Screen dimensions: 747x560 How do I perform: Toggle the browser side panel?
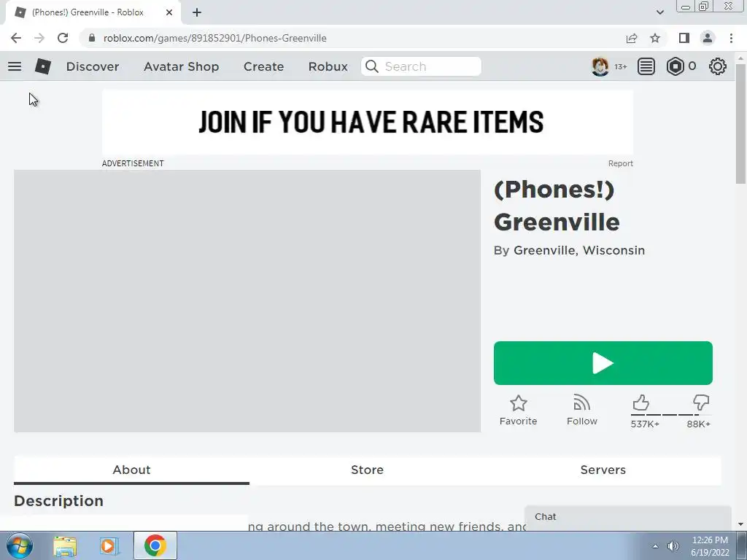click(x=684, y=38)
